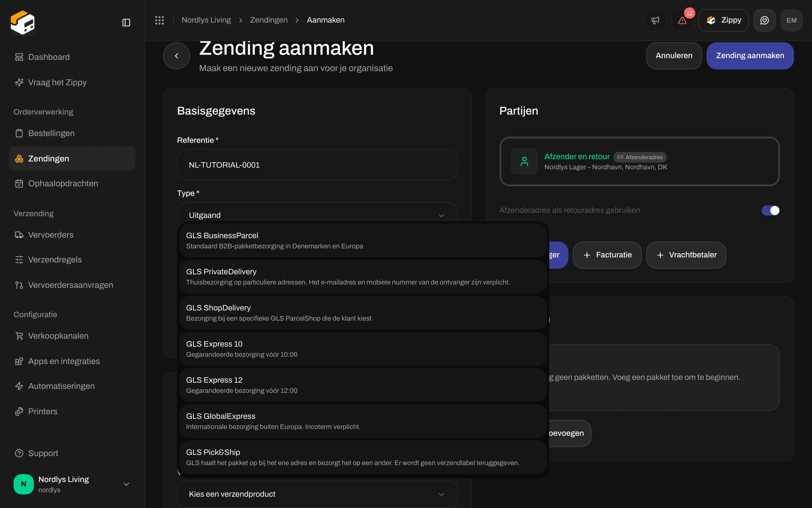Open announcements megaphone icon

pyautogui.click(x=655, y=20)
